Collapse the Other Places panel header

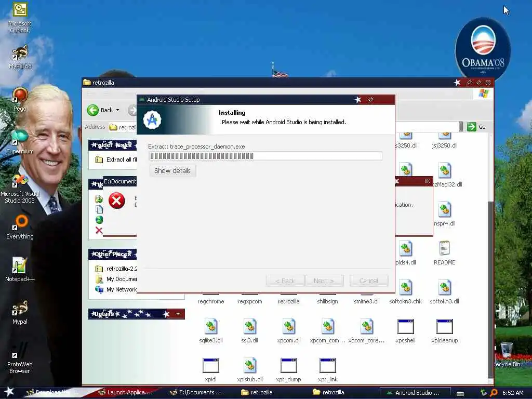pyautogui.click(x=113, y=254)
